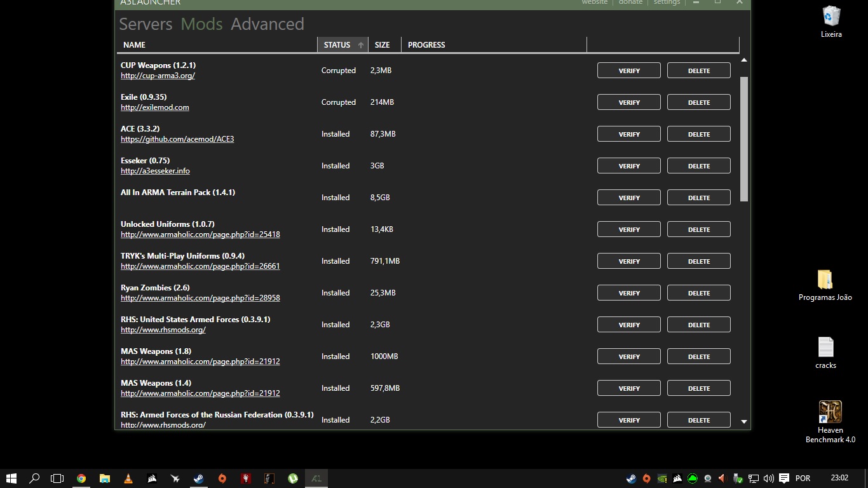Open the website link in title bar

(x=595, y=3)
